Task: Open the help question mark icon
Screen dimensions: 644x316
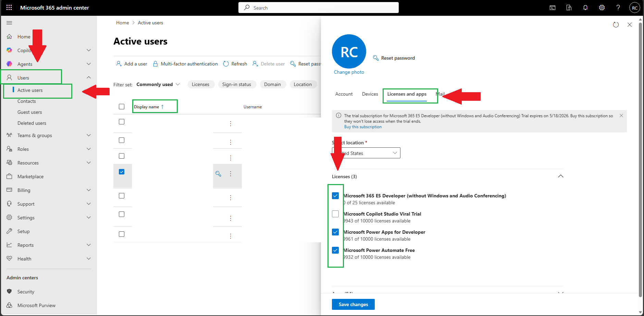Action: click(618, 8)
